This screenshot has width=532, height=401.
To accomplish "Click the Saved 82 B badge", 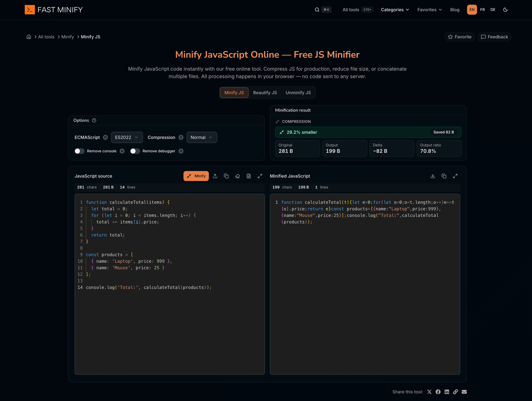I will pos(444,132).
